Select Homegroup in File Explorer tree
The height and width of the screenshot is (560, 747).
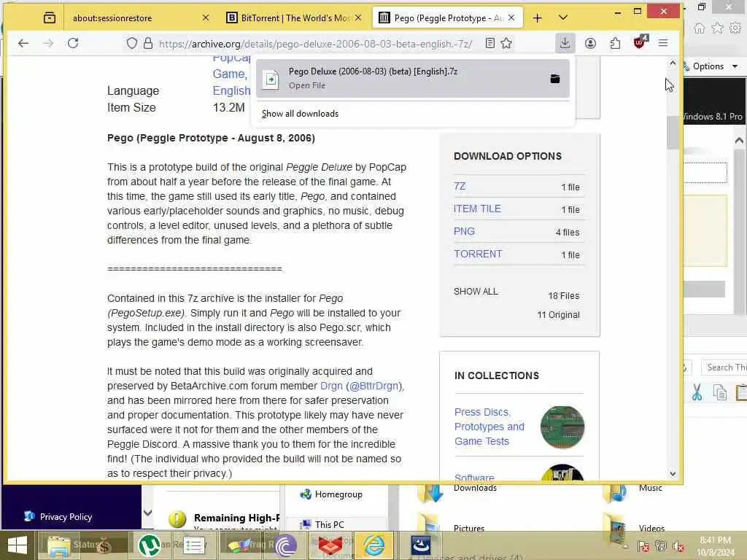click(x=338, y=495)
